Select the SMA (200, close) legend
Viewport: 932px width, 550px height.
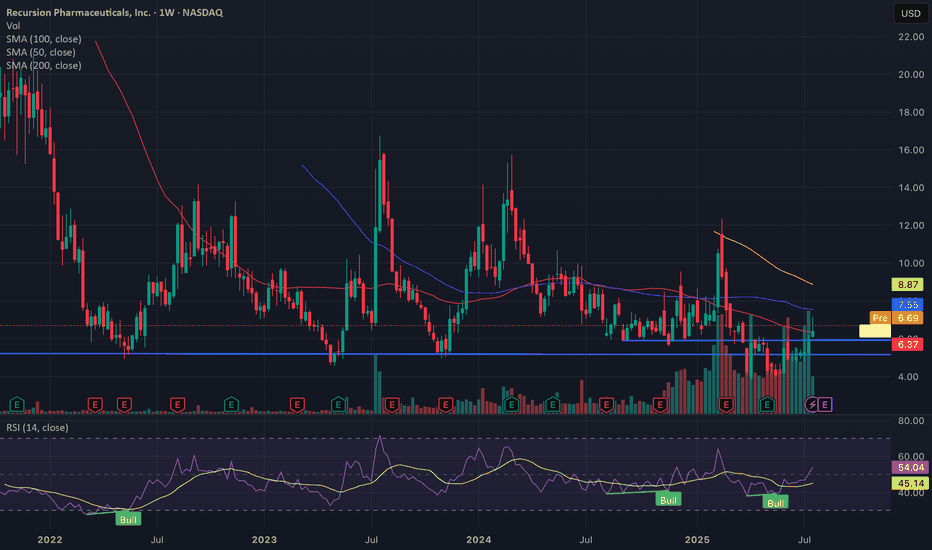coord(44,65)
